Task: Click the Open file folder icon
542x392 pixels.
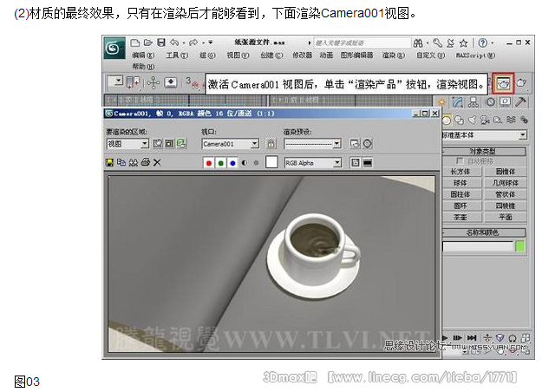Action: [x=148, y=42]
